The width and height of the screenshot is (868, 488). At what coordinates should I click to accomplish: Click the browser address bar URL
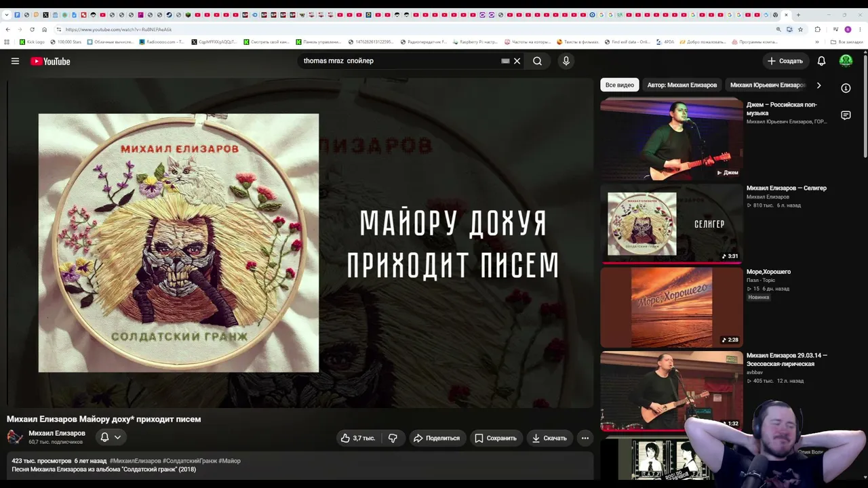point(119,30)
